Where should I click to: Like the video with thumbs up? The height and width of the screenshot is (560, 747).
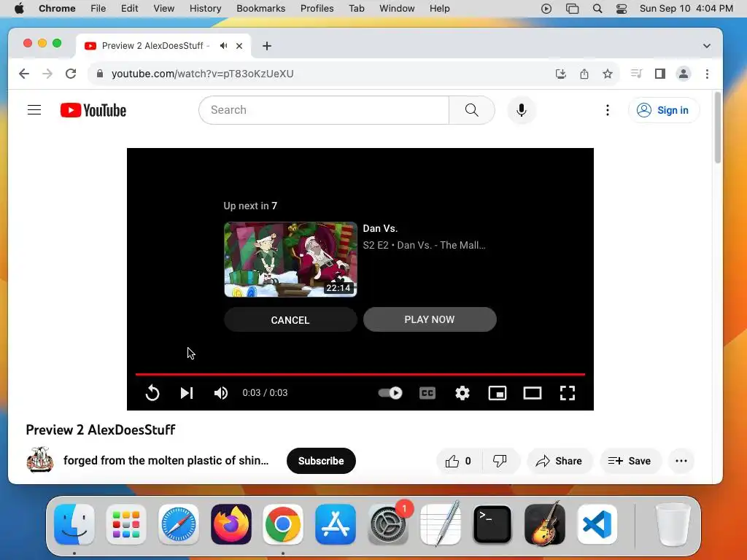(459, 461)
